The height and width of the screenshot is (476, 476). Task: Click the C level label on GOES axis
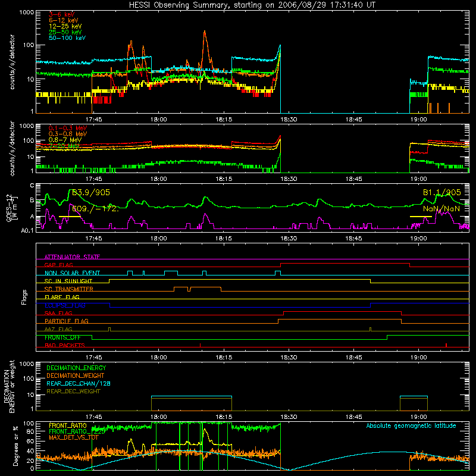point(32,185)
